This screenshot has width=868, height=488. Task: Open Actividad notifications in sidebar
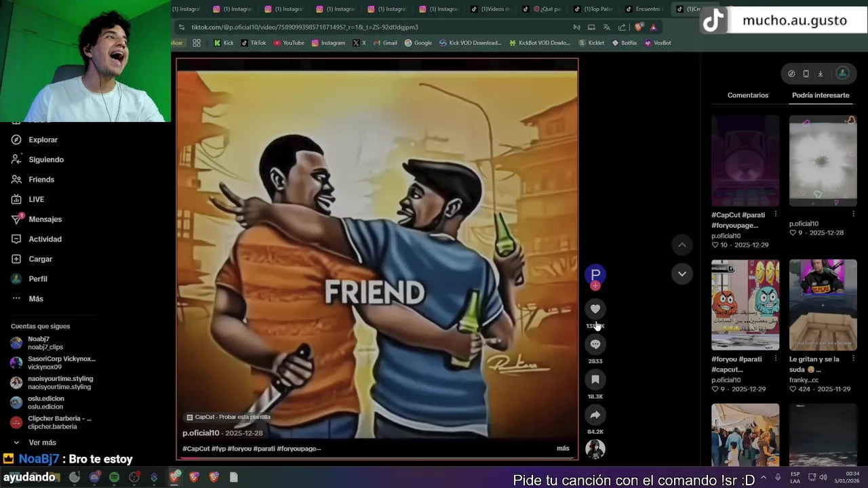[37, 239]
